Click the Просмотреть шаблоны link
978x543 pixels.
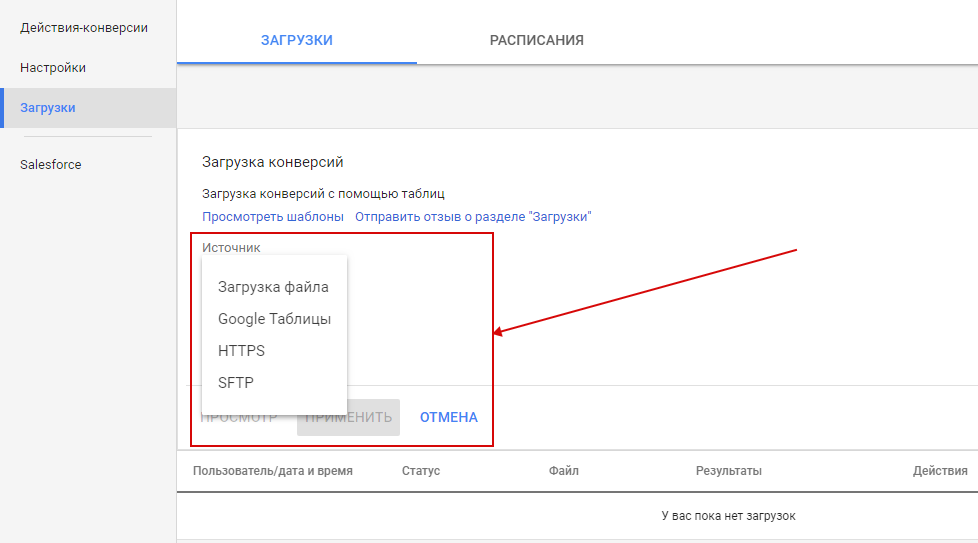click(x=273, y=217)
